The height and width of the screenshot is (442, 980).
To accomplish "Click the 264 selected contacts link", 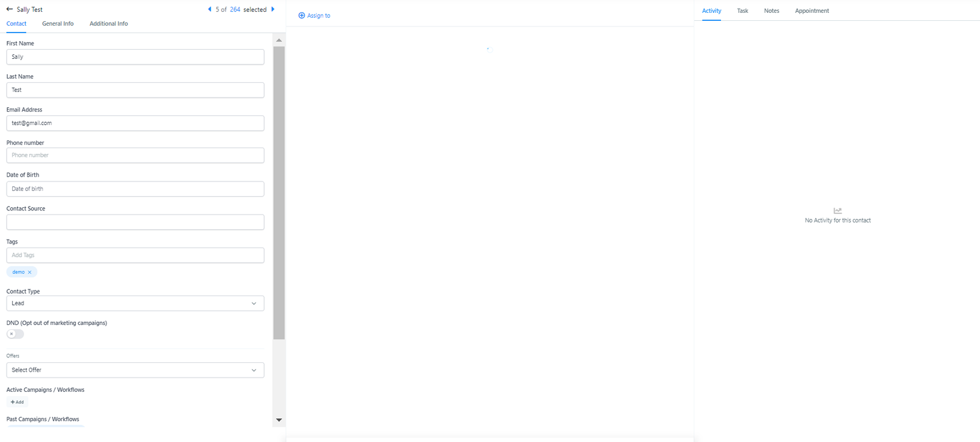I will point(235,10).
